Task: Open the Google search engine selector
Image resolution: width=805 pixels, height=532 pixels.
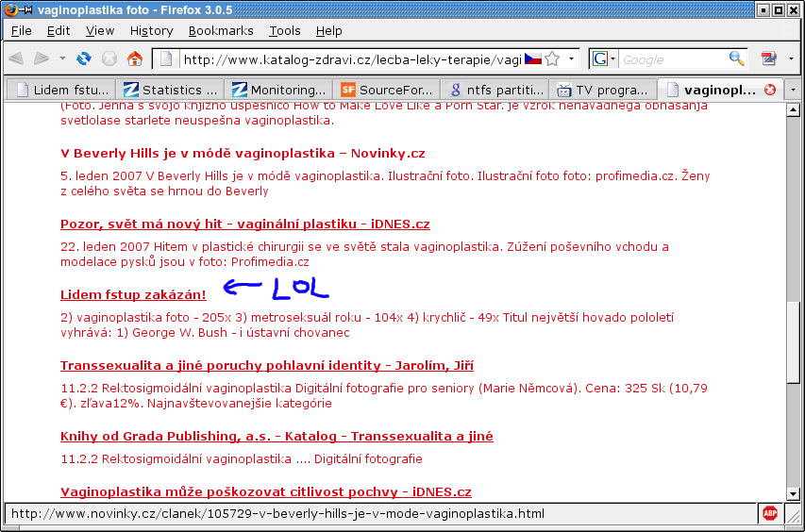Action: (x=603, y=59)
